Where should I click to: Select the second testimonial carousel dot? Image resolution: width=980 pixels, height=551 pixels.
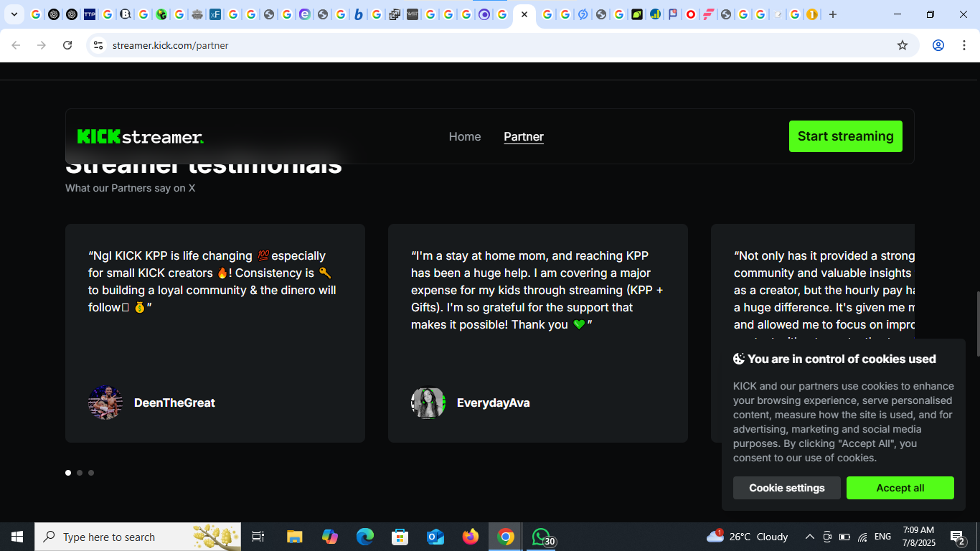(80, 473)
